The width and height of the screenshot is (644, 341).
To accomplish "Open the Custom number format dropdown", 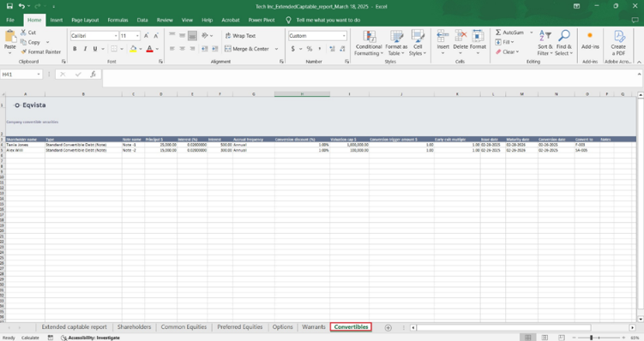I will click(x=344, y=36).
